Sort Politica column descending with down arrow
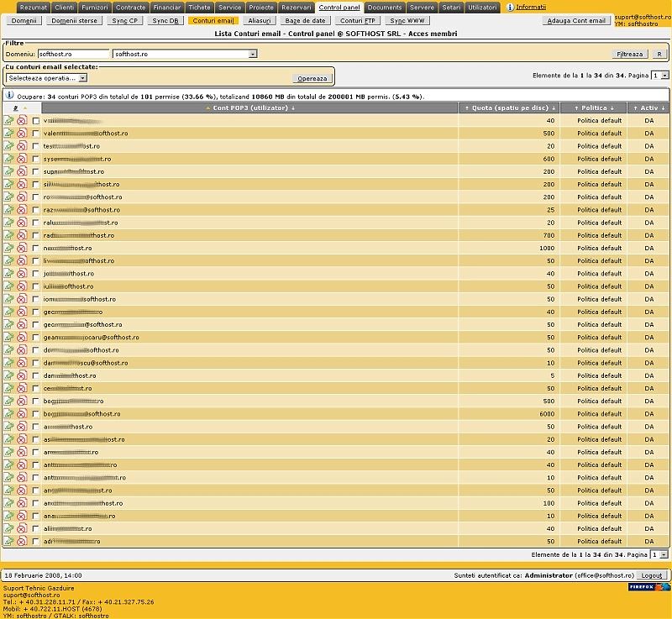 pyautogui.click(x=612, y=108)
